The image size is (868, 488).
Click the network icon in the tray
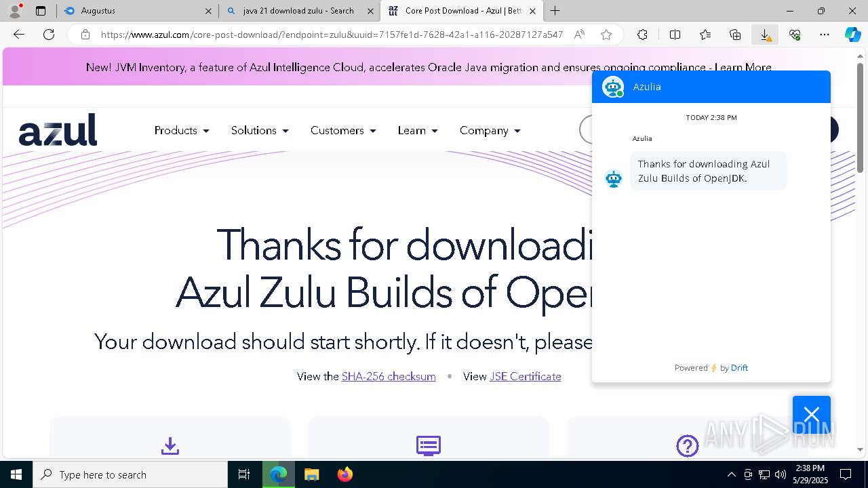tap(764, 474)
